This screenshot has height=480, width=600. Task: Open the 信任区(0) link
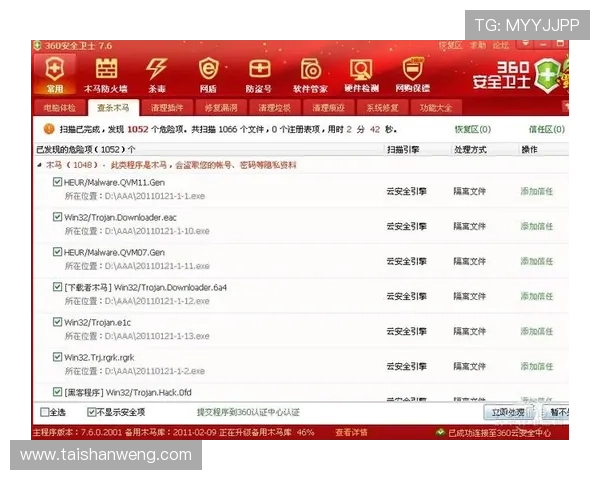pyautogui.click(x=547, y=129)
